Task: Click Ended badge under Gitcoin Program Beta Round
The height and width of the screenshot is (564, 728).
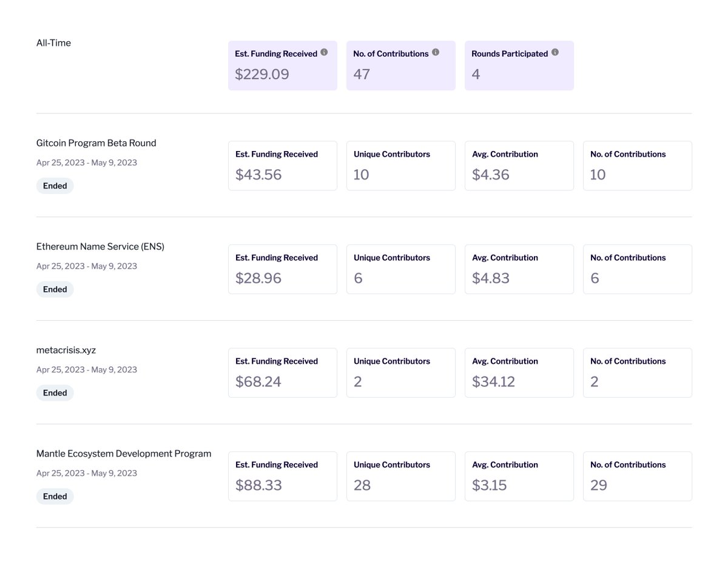Action: [55, 186]
